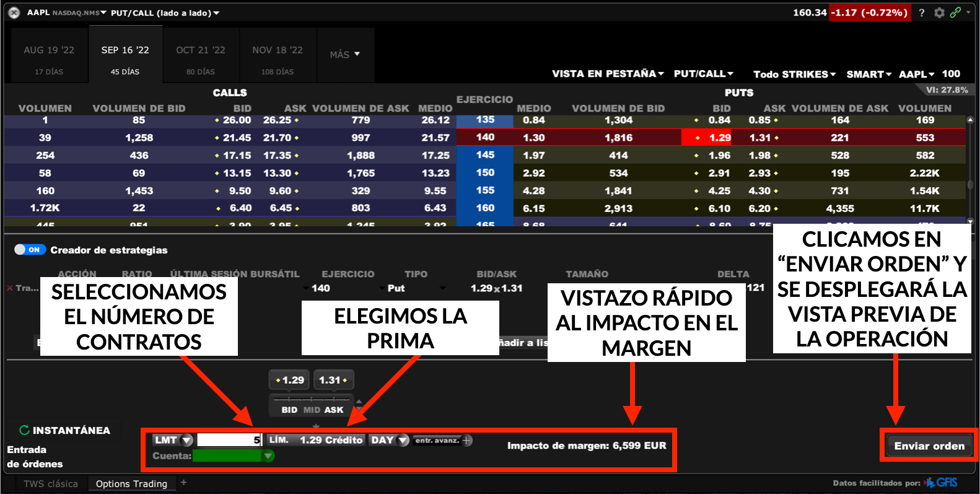980x494 pixels.
Task: Click the 140 strike cell
Action: [485, 137]
